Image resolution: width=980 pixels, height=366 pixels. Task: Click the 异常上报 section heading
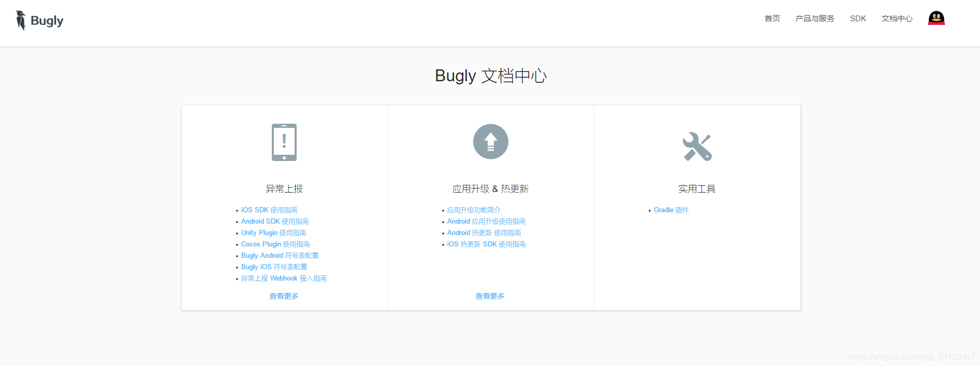(284, 189)
